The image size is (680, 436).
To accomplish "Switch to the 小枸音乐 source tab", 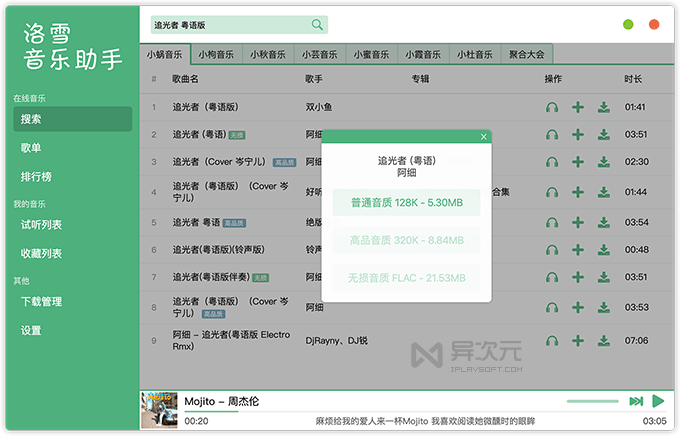I will point(217,54).
